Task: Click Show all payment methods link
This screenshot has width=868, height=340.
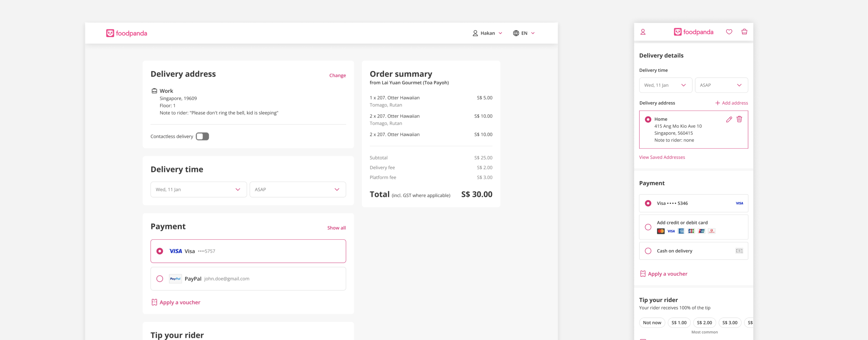Action: (x=336, y=228)
